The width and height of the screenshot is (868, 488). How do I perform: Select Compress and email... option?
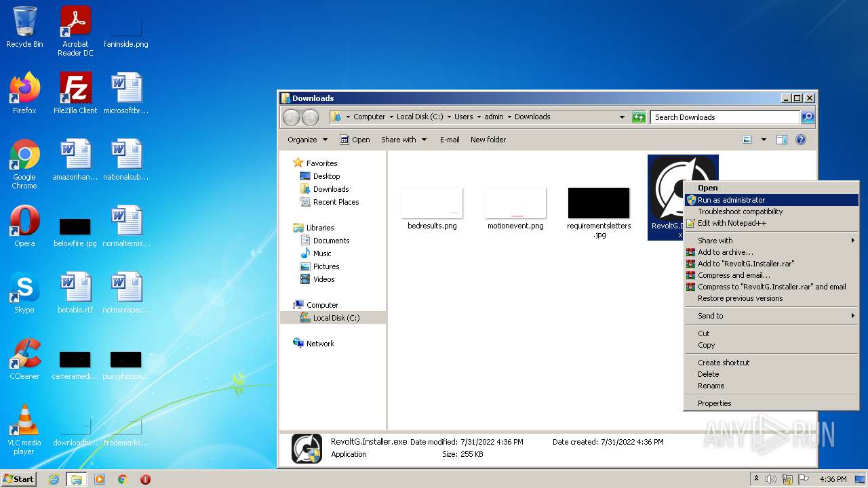pos(772,275)
